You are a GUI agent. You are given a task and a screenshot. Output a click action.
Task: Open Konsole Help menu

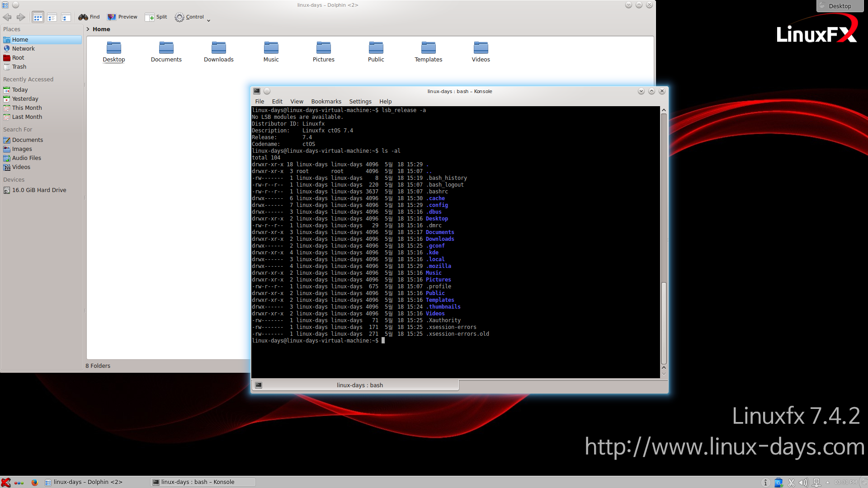pyautogui.click(x=386, y=102)
